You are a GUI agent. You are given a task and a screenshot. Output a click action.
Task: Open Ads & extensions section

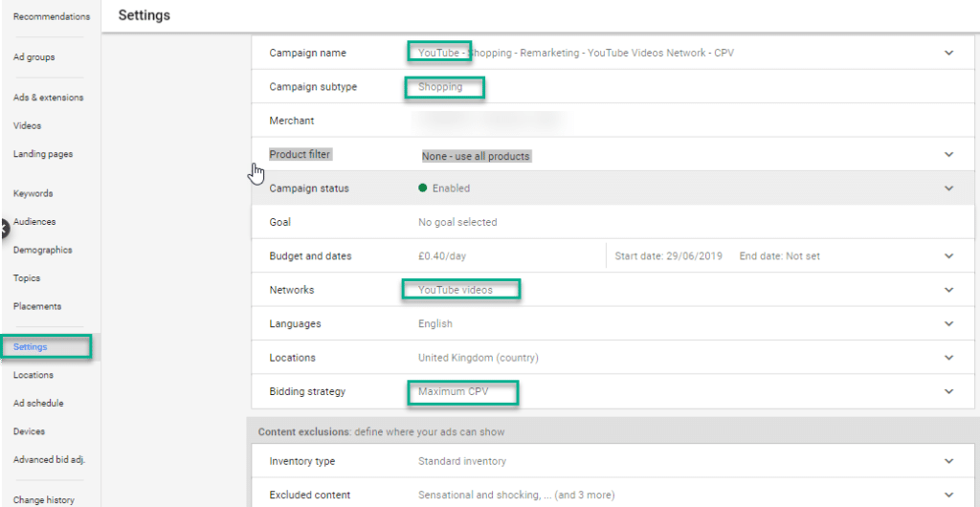(48, 98)
